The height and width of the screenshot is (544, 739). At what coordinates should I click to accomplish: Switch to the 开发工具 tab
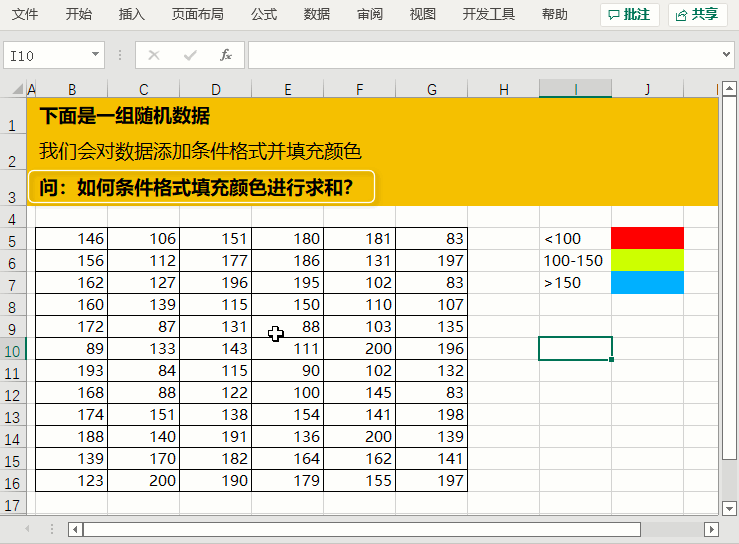(488, 15)
